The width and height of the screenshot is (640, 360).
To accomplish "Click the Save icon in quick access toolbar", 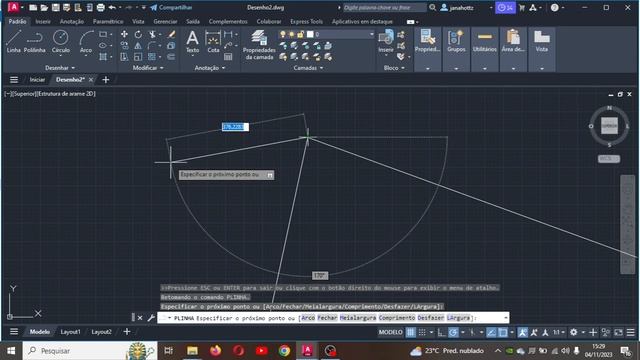I will click(x=56, y=7).
